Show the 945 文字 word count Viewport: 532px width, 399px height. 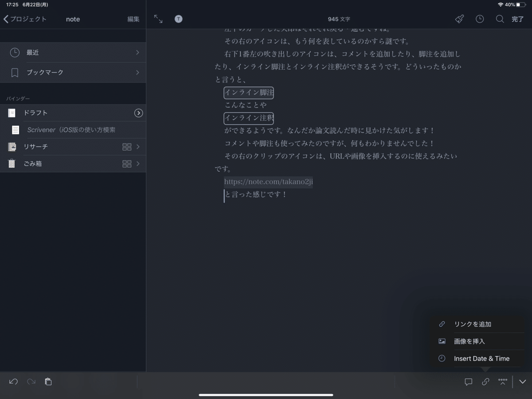(339, 19)
